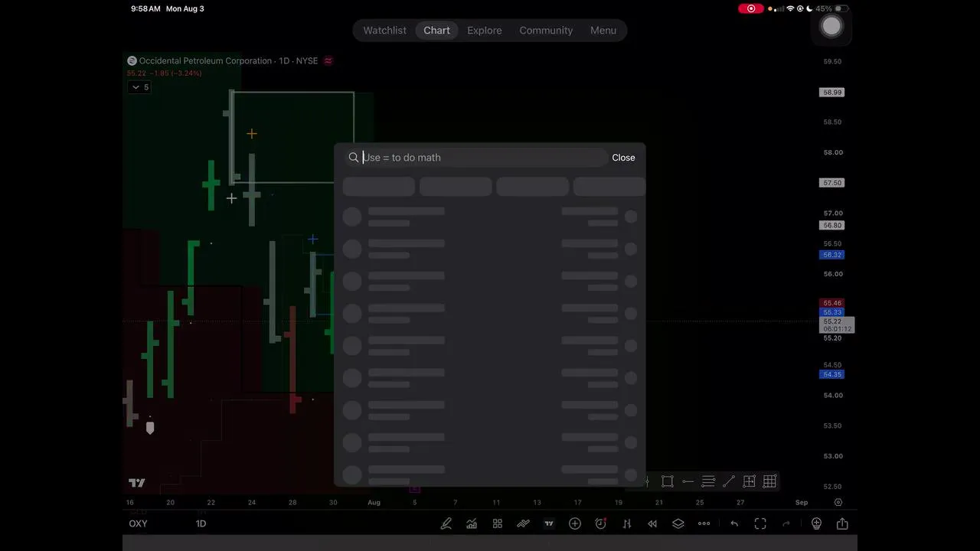Open the object tree layers icon
Screen dimensions: 980x551
click(x=678, y=523)
